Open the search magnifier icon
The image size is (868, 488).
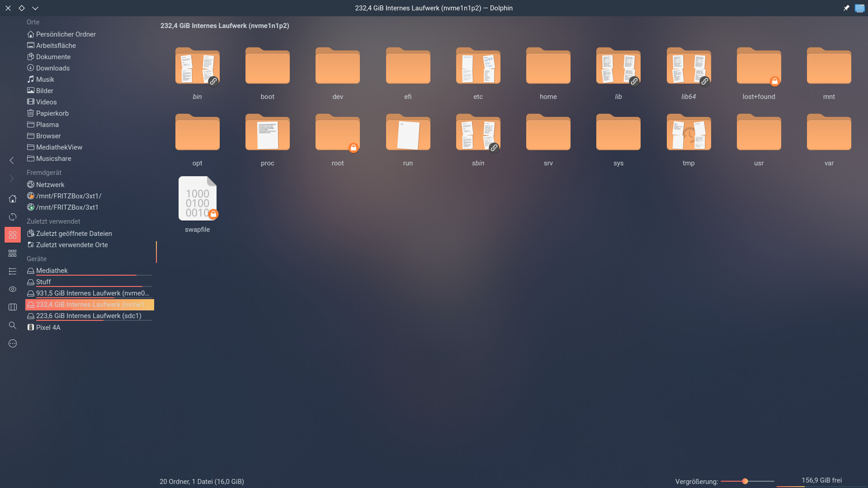pos(12,325)
